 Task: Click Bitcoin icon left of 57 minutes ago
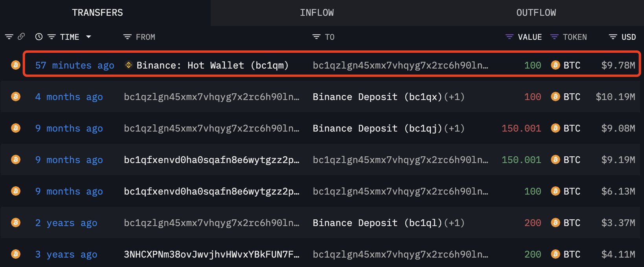pyautogui.click(x=16, y=65)
